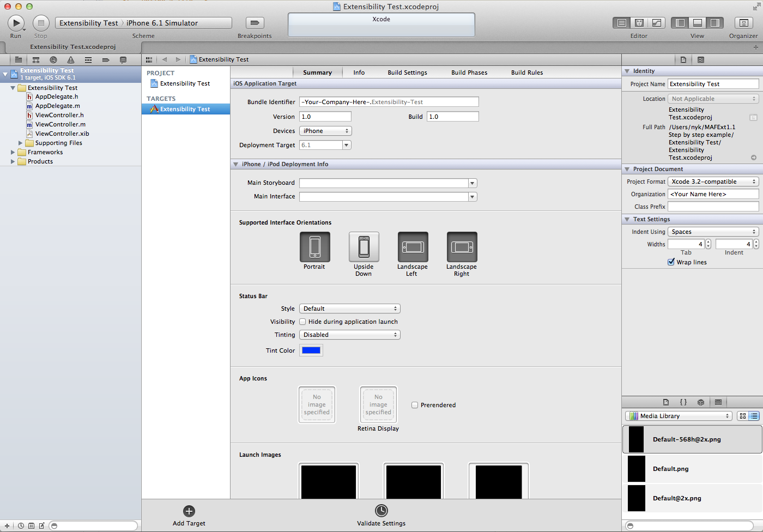Hide the Utilities pane view icon
This screenshot has height=532, width=763.
pyautogui.click(x=714, y=23)
